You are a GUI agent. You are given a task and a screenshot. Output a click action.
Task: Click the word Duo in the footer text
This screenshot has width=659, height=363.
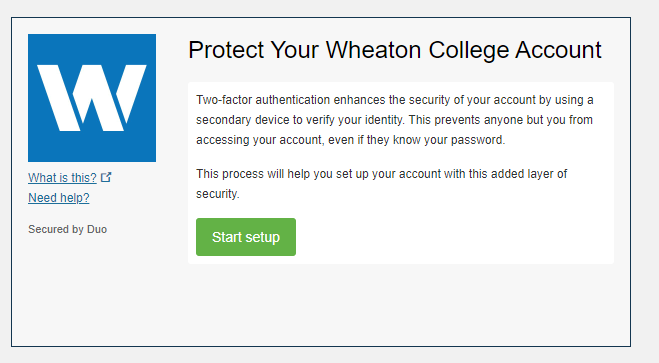tap(97, 229)
